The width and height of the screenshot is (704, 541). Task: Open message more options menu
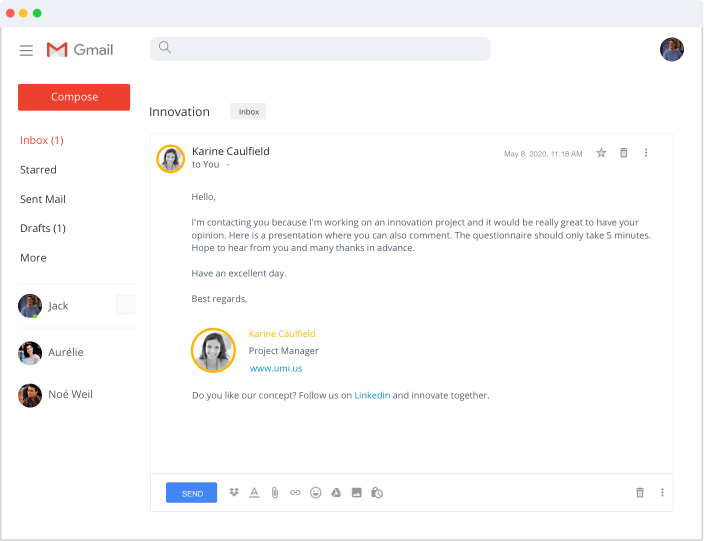[646, 153]
